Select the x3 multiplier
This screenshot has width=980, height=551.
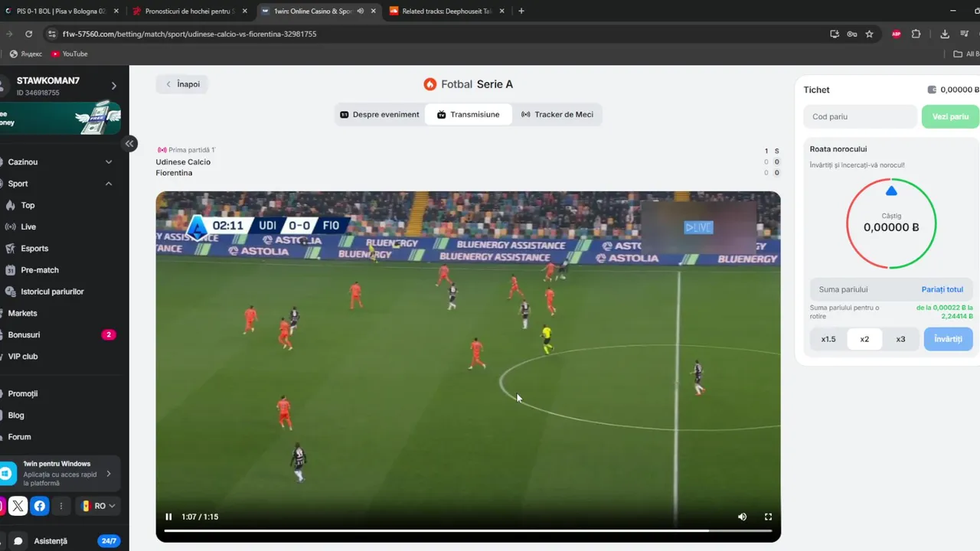(900, 339)
